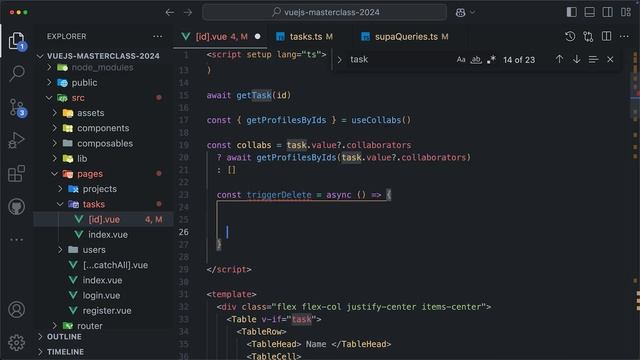Image resolution: width=640 pixels, height=360 pixels.
Task: Open editor More Actions ellipsis
Action: click(624, 36)
